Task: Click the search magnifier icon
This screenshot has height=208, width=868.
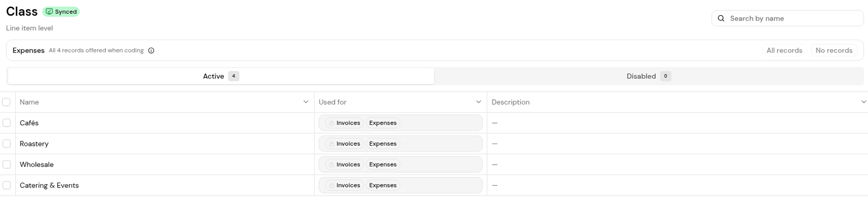Action: click(x=721, y=18)
